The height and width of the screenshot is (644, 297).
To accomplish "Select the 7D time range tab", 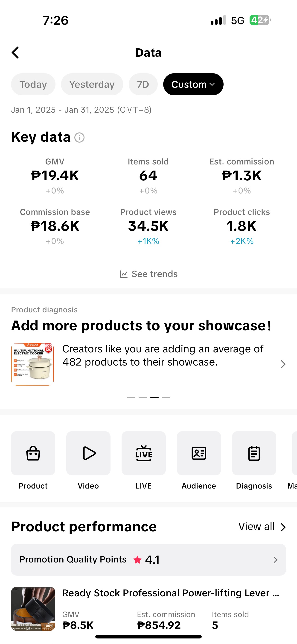I will [x=143, y=85].
